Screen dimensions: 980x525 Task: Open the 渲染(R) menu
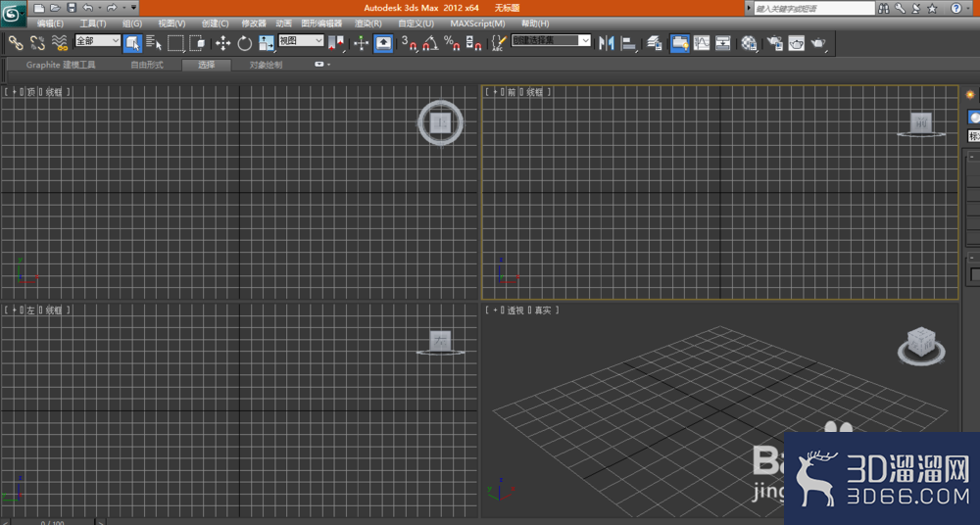(368, 24)
